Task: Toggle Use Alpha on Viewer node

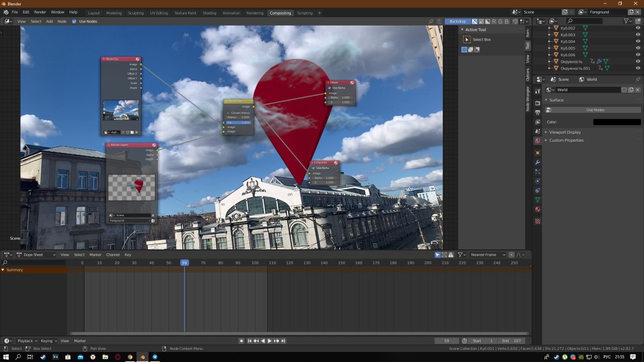Action: point(330,88)
